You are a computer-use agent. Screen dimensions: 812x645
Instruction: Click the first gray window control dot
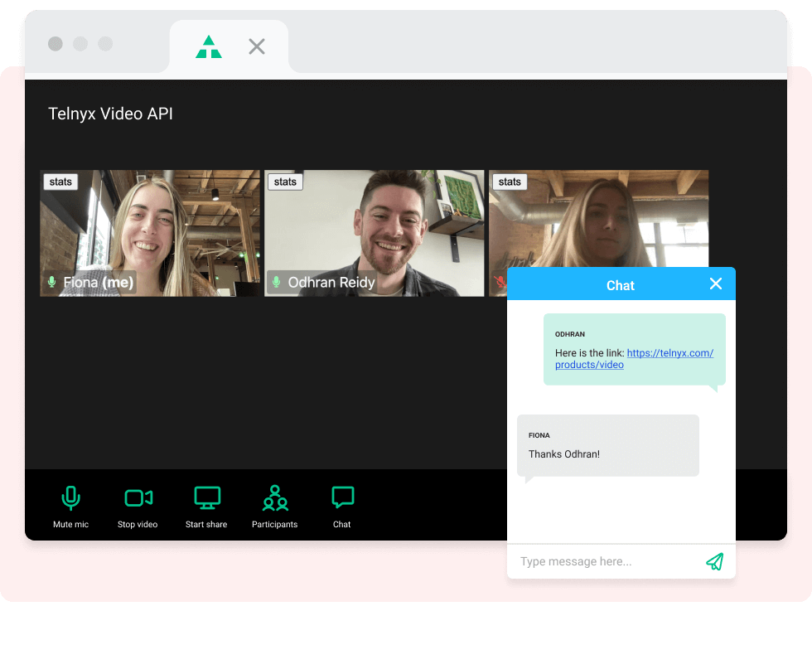pyautogui.click(x=56, y=44)
